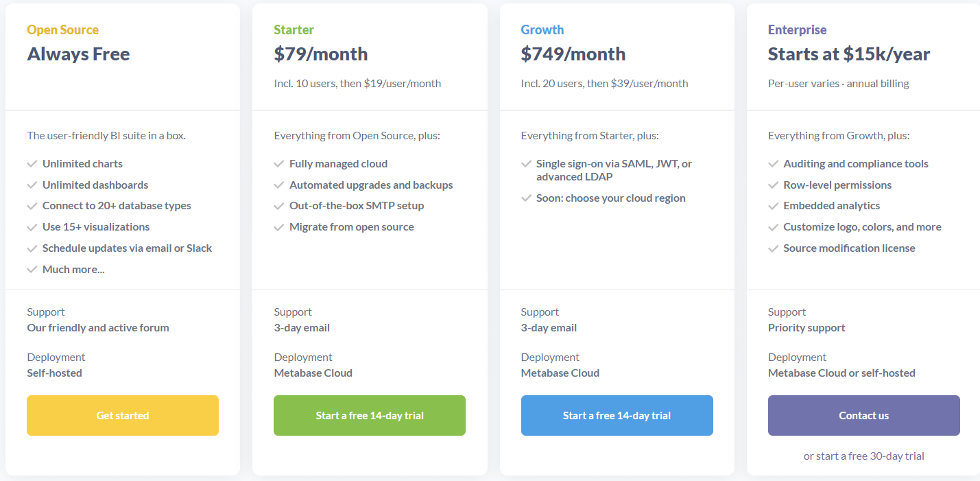Click the purple Contact us button
Image resolution: width=980 pixels, height=481 pixels.
coord(863,415)
